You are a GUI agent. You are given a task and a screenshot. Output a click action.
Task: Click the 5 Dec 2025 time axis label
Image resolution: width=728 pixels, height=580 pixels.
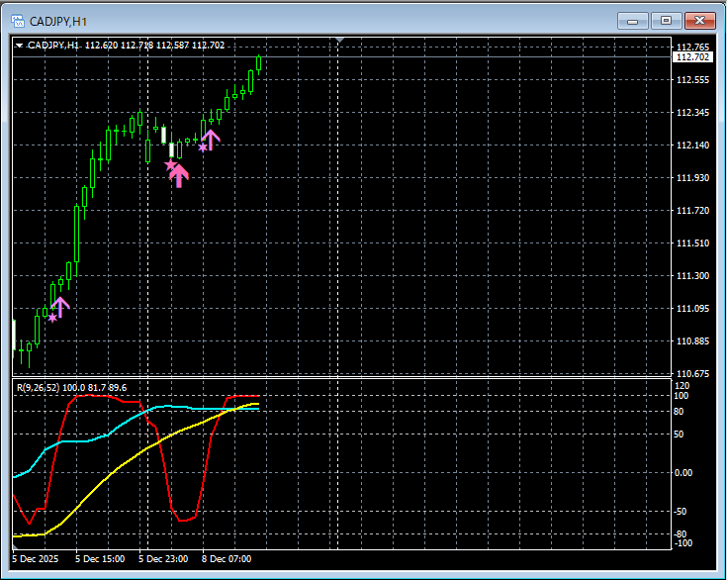point(37,559)
